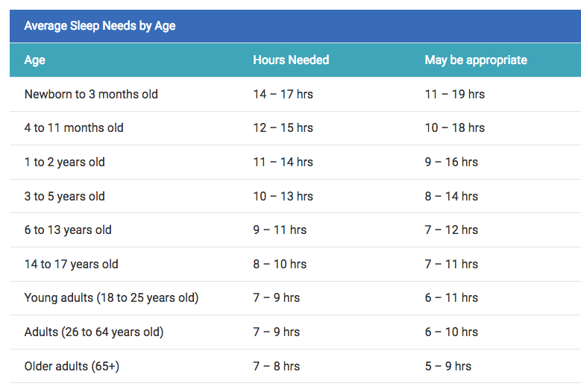The height and width of the screenshot is (392, 581).
Task: Select the '3 to 5 years old' row
Action: pos(65,197)
